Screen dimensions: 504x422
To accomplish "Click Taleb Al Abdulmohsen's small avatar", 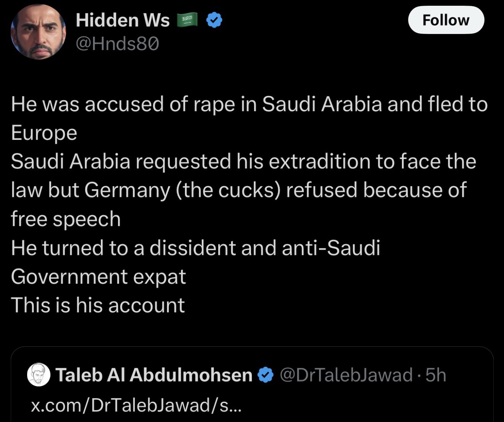I will [39, 375].
